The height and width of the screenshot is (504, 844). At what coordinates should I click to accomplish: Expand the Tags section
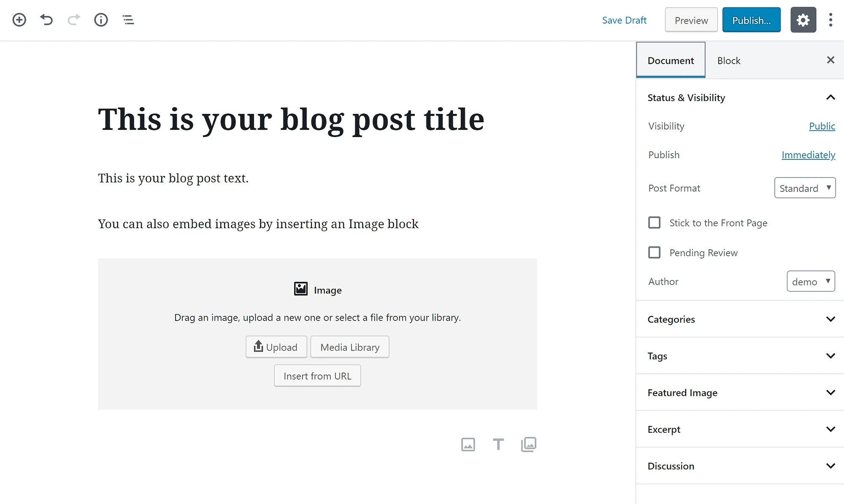(830, 356)
